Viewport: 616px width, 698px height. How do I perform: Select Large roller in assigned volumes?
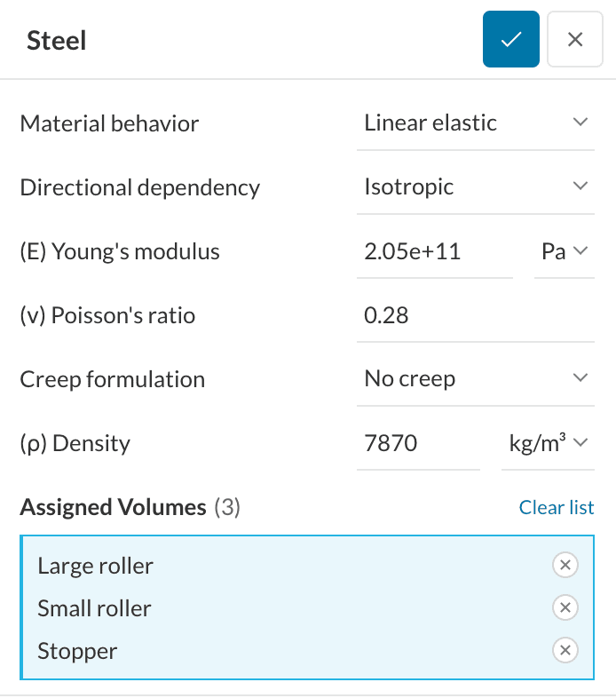96,566
